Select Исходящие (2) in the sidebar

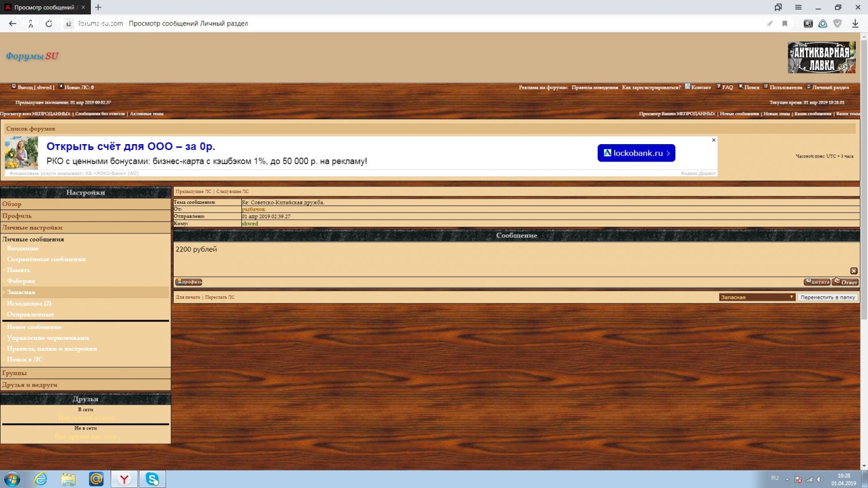pos(29,303)
